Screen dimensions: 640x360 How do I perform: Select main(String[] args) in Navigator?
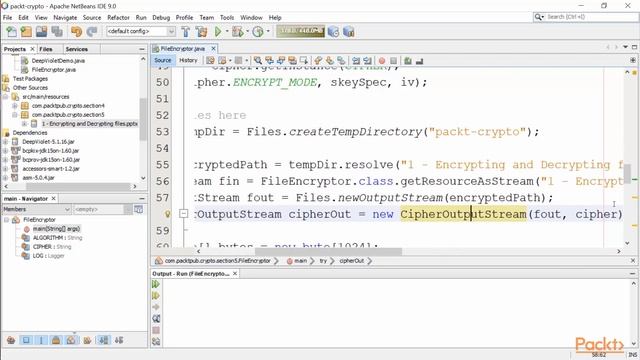56,229
